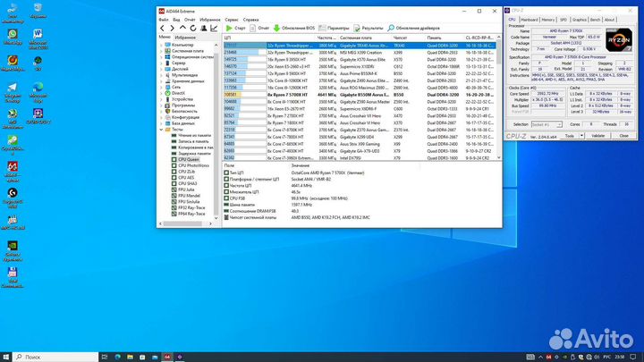The height and width of the screenshot is (362, 644).
Task: Open Параметры from the toolbar
Action: 334,28
